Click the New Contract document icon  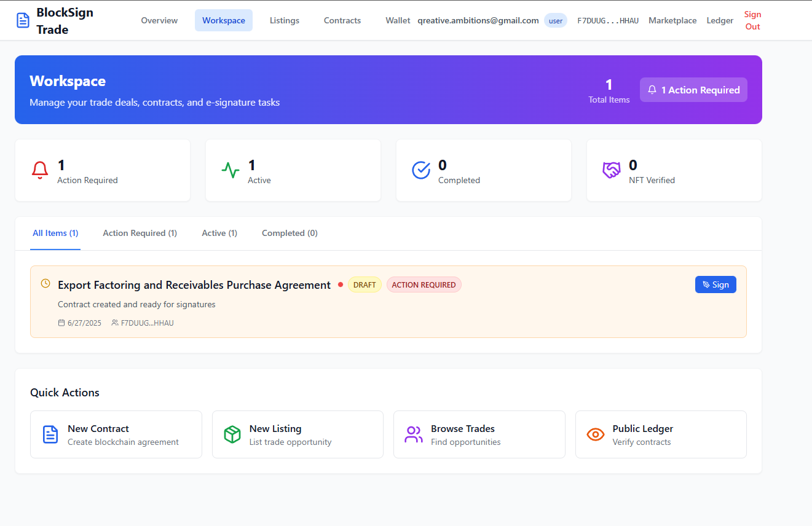(50, 434)
